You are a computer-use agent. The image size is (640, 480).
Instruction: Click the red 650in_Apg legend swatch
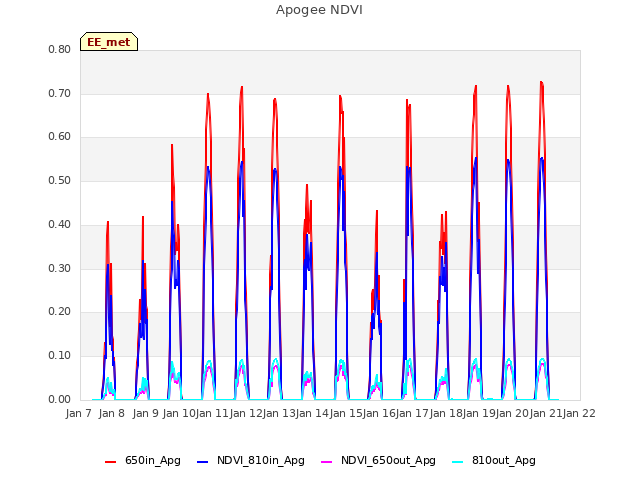(111, 462)
